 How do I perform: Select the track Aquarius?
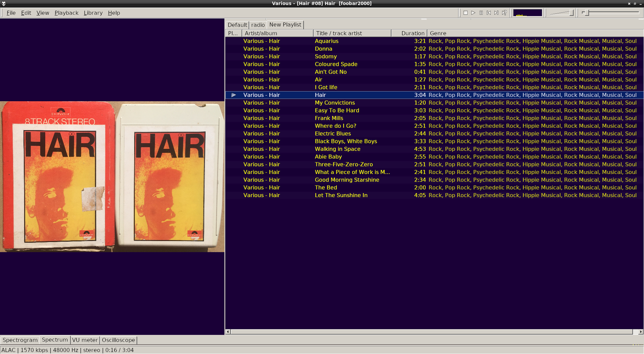coord(434,41)
